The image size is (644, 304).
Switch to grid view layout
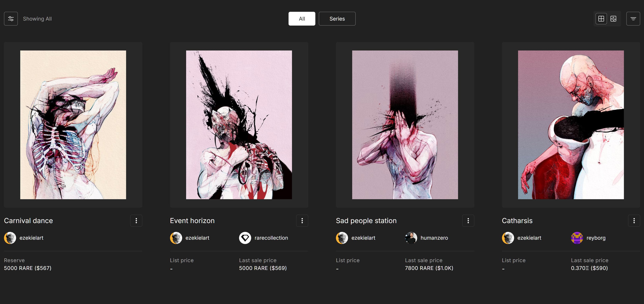[601, 19]
